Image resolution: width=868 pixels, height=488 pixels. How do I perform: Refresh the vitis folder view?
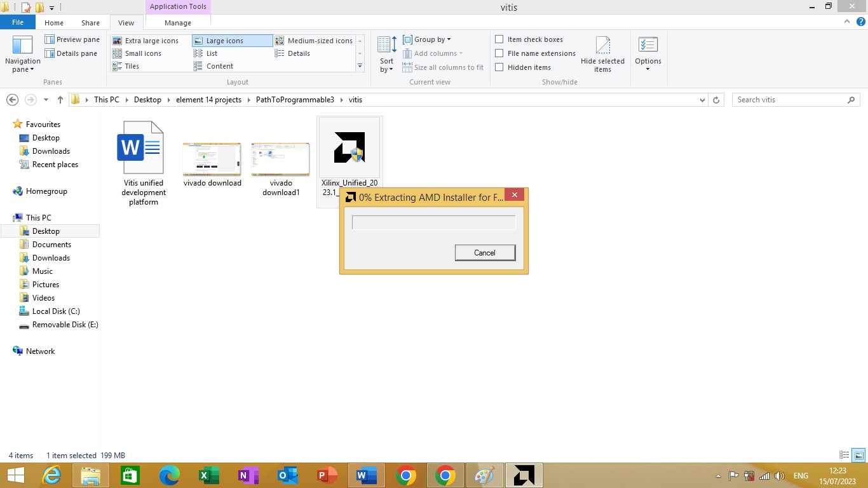tap(716, 100)
